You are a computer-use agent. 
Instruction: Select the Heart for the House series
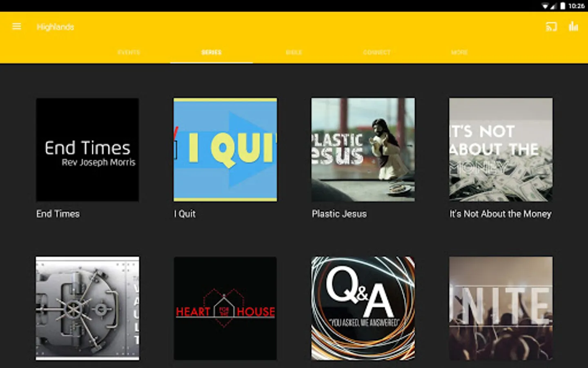point(225,308)
